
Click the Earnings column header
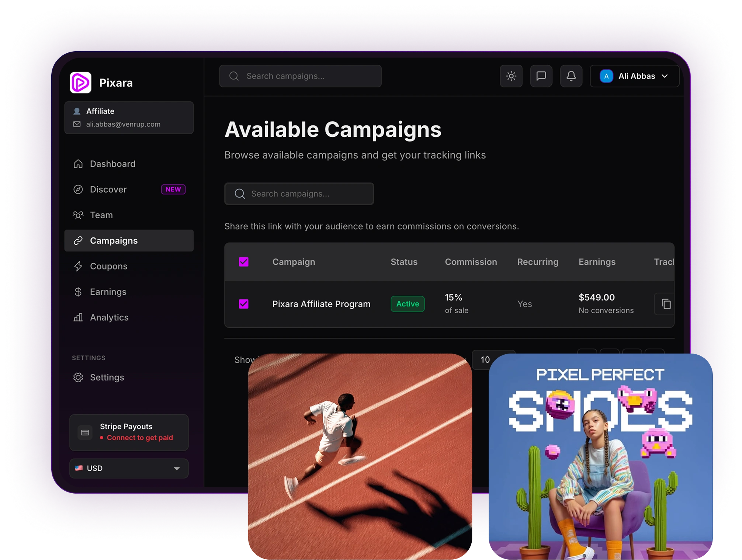point(597,262)
